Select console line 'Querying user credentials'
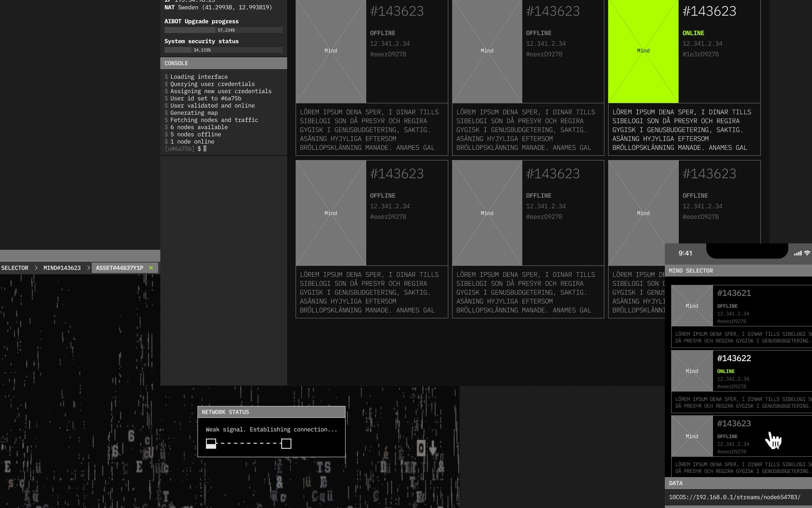The height and width of the screenshot is (508, 812). [x=212, y=84]
